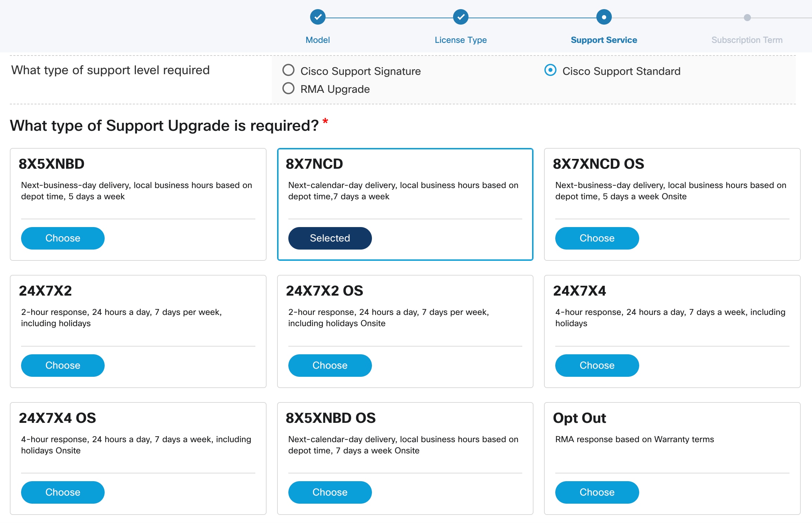Go to the License Type step
This screenshot has height=523, width=812.
[460, 40]
